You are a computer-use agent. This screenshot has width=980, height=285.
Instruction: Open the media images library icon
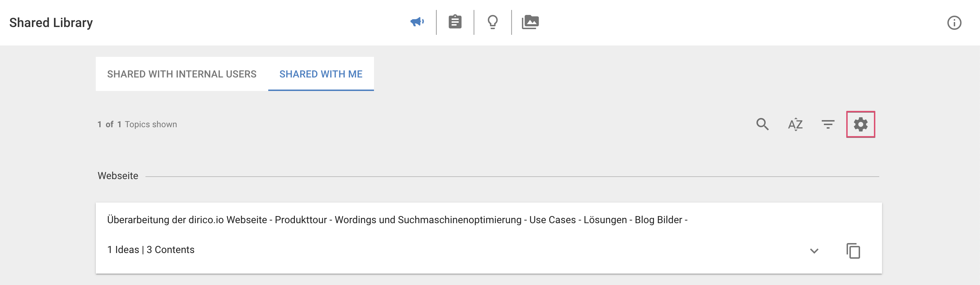pyautogui.click(x=530, y=22)
